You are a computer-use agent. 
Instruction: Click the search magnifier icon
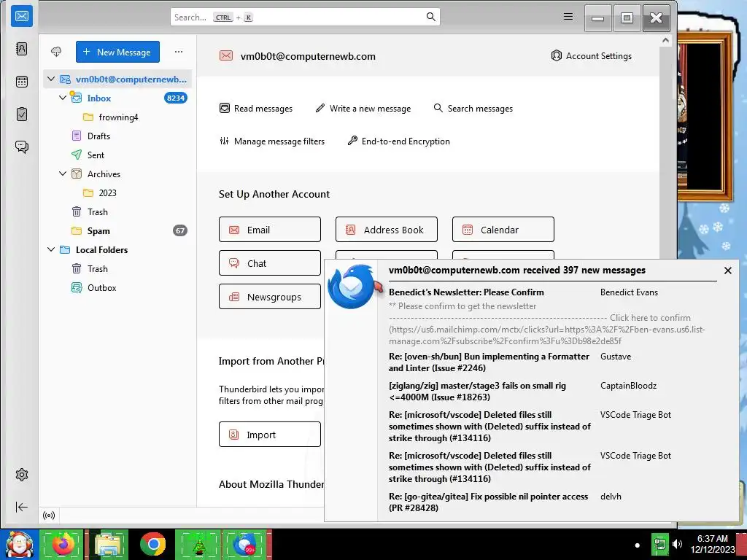tap(430, 17)
